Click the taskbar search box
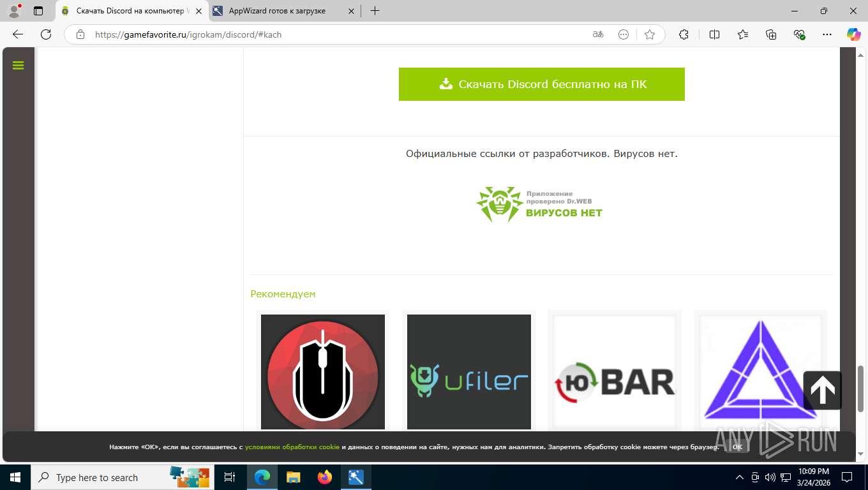 pyautogui.click(x=121, y=477)
